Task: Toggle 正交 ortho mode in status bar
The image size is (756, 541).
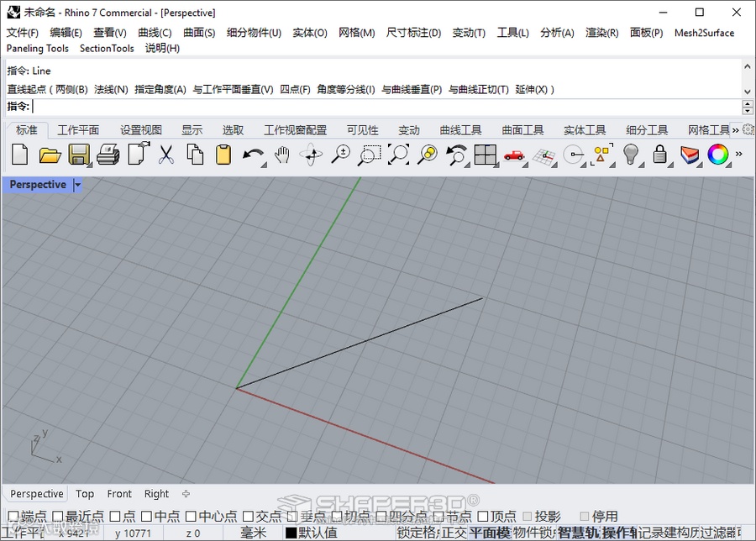Action: [x=454, y=533]
